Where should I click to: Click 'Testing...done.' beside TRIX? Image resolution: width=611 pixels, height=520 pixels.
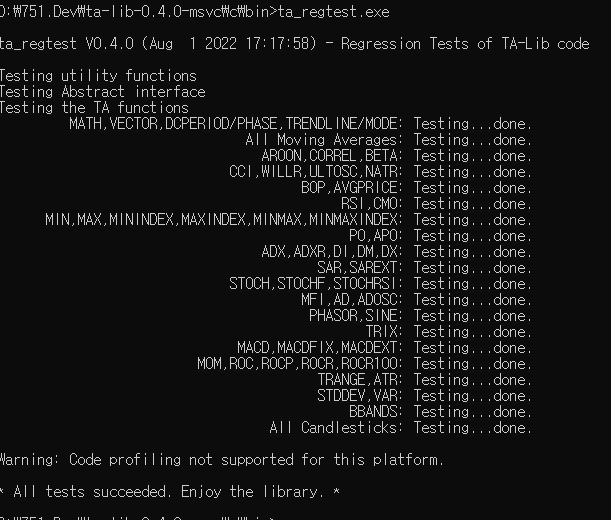pyautogui.click(x=472, y=332)
